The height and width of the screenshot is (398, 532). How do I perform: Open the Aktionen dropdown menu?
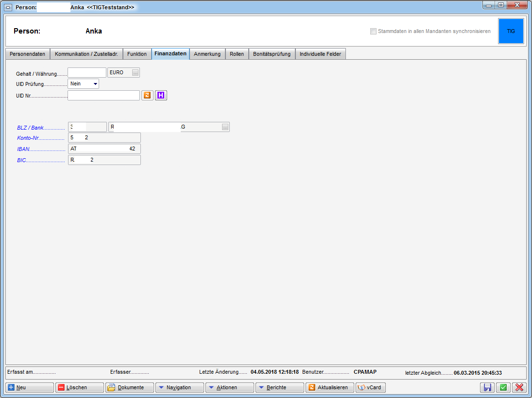coord(229,387)
